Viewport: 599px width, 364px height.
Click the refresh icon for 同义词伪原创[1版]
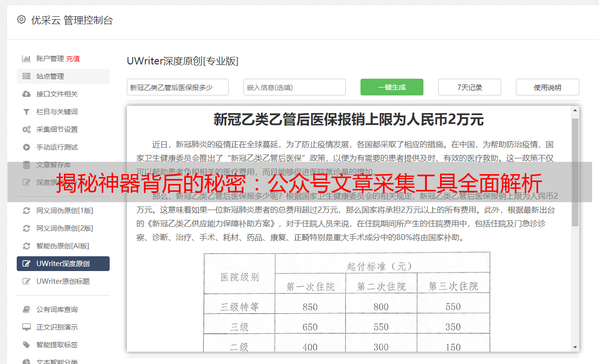tap(27, 211)
